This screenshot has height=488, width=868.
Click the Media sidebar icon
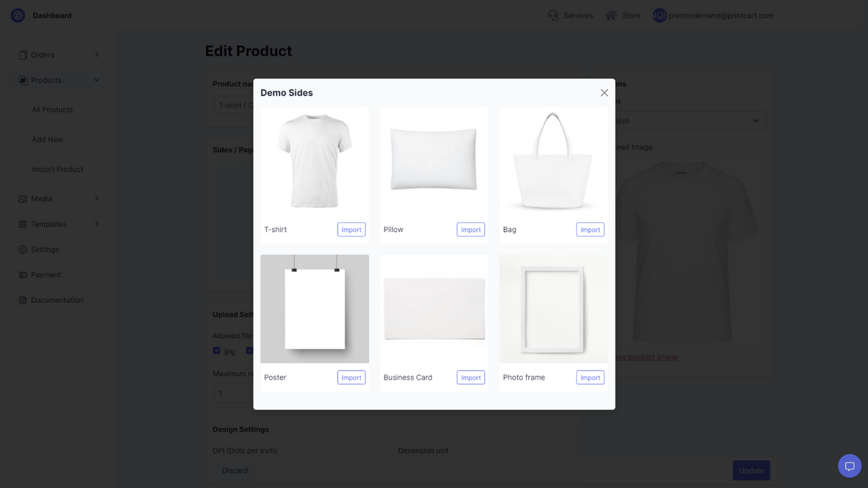[x=22, y=199]
